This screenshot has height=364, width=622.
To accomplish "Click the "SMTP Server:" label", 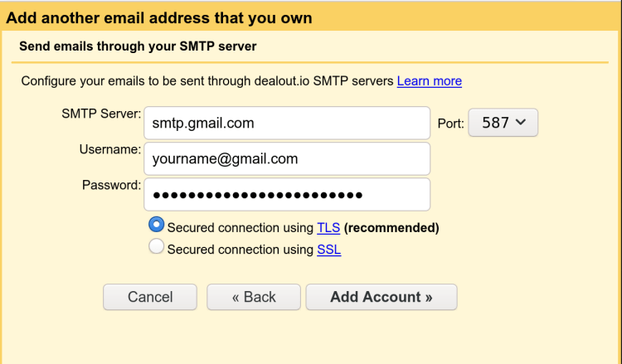I will coord(101,114).
